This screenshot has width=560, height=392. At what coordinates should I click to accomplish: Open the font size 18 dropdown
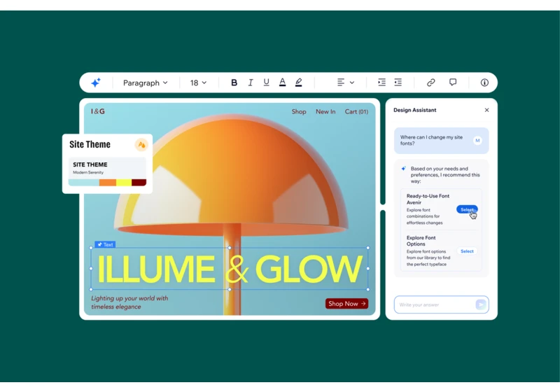[198, 83]
